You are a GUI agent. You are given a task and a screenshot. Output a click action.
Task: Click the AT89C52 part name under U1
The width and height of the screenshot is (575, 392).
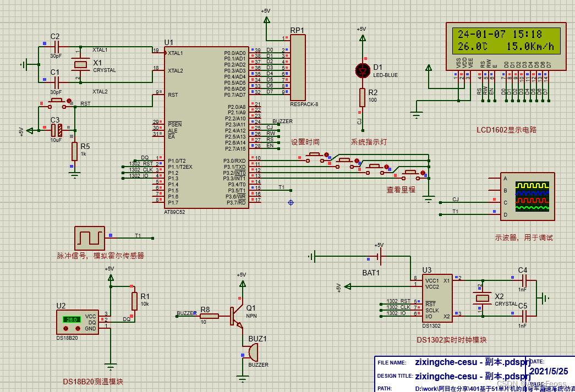174,212
